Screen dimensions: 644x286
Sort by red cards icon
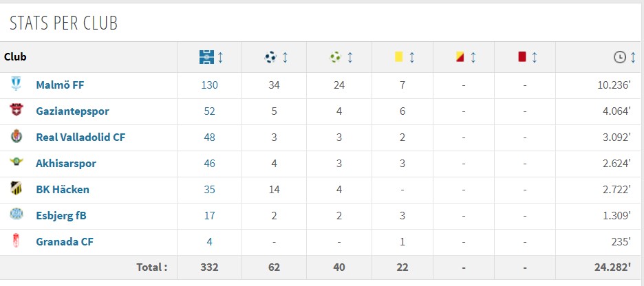[522, 57]
